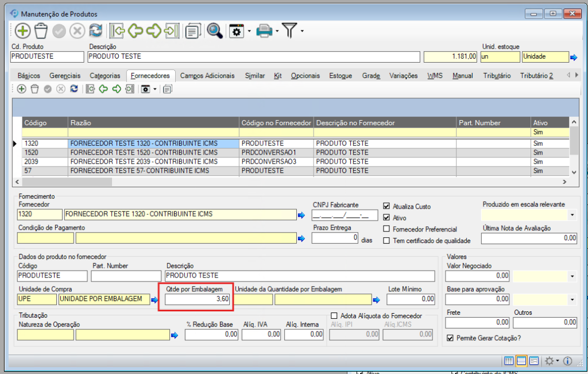Click the main toolbar trash delete icon
Viewport: 588px width, 374px height.
pyautogui.click(x=41, y=31)
